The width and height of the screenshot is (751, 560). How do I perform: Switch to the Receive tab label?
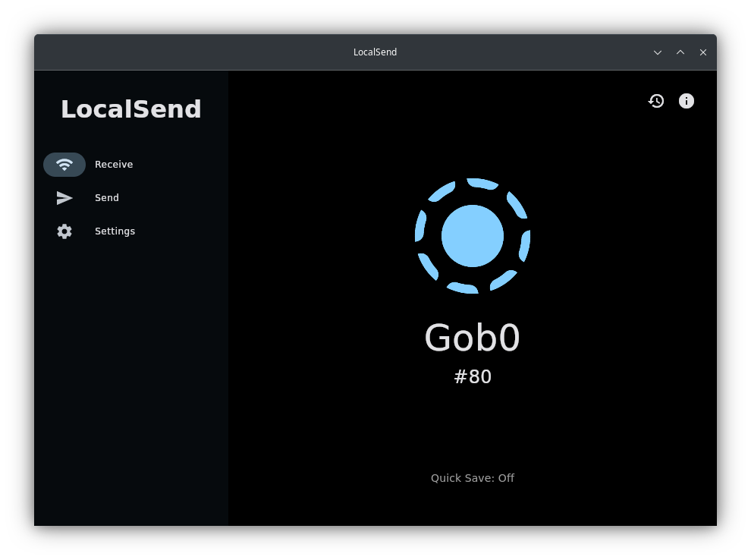point(114,165)
